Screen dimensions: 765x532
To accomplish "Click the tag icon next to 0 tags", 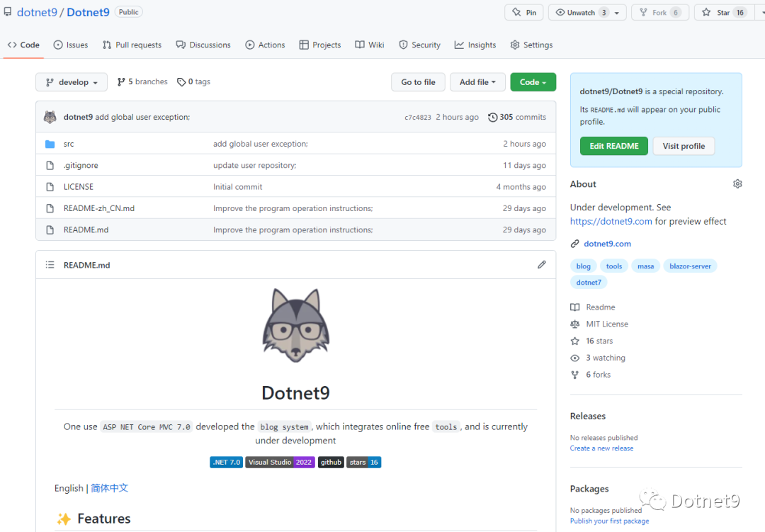I will (181, 82).
